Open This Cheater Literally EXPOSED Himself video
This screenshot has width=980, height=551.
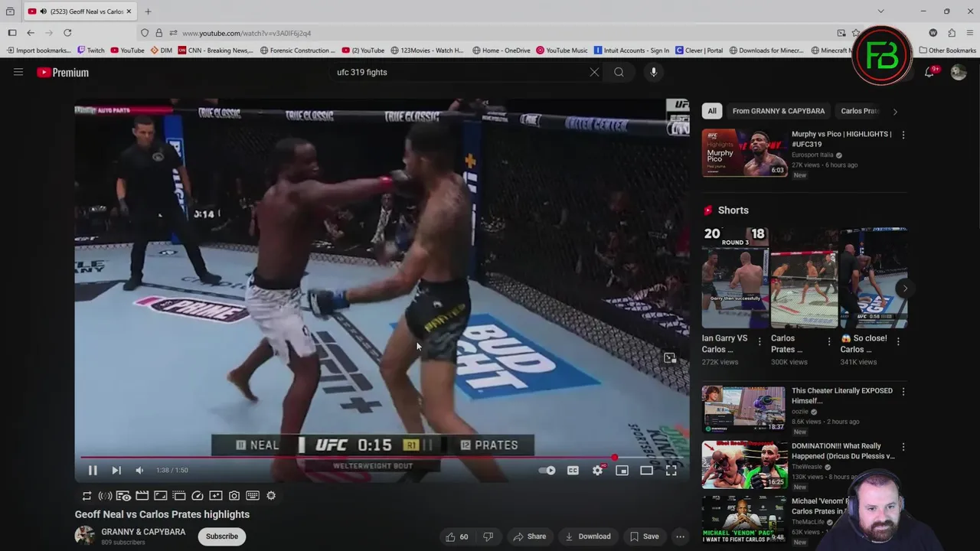(744, 409)
